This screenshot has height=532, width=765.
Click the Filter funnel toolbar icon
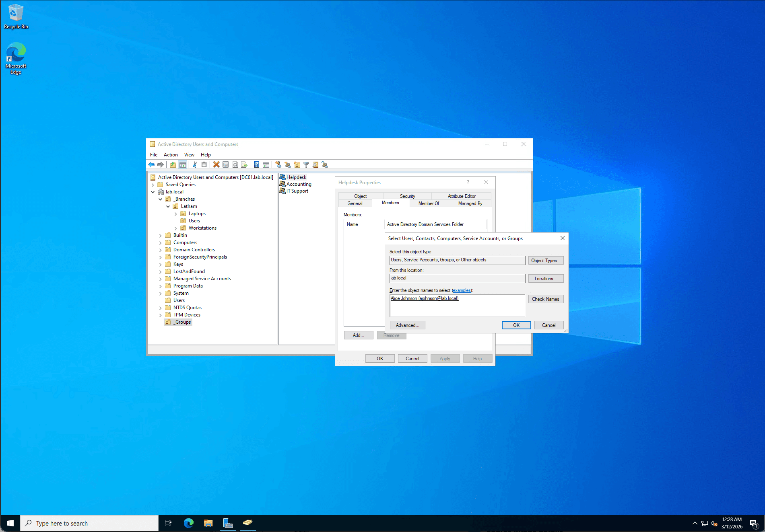point(306,164)
